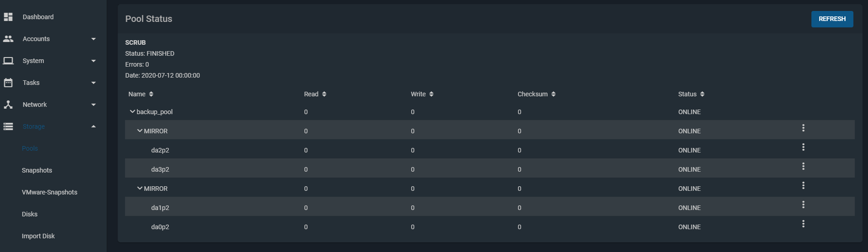Image resolution: width=868 pixels, height=252 pixels.
Task: Open options menu for da2p2 disk
Action: coord(803,147)
